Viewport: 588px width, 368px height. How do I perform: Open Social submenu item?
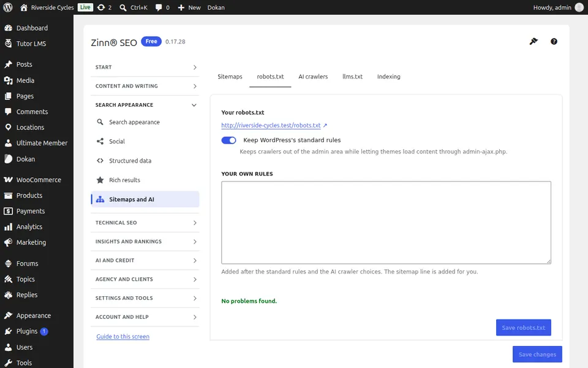click(145, 141)
